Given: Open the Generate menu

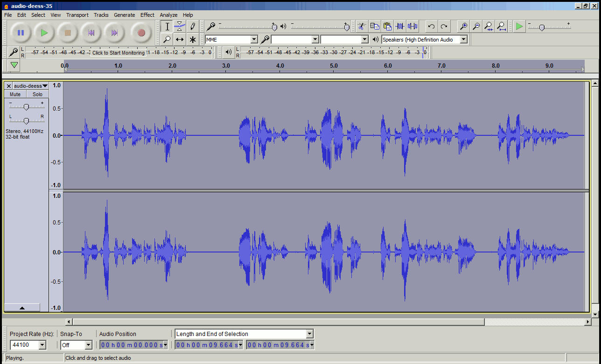Looking at the screenshot, I should click(125, 15).
